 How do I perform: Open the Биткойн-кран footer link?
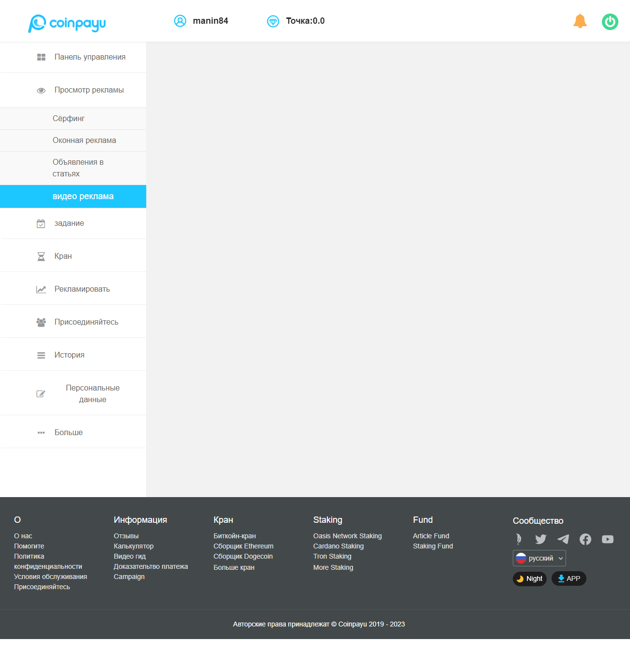coord(235,536)
